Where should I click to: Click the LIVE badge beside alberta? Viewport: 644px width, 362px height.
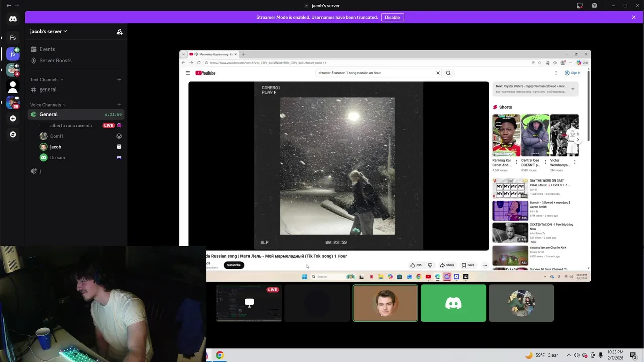pyautogui.click(x=108, y=125)
